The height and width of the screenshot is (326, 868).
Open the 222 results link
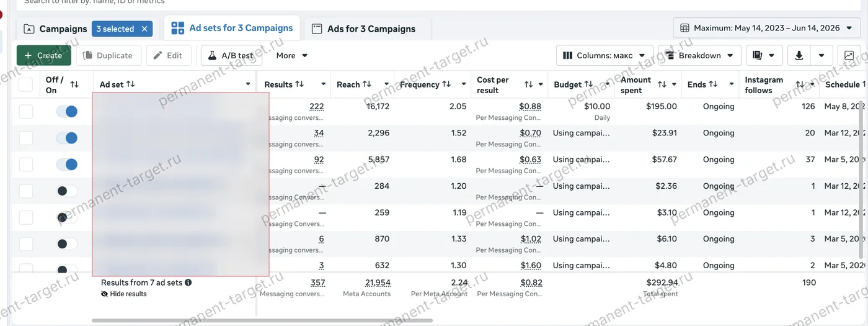(316, 107)
